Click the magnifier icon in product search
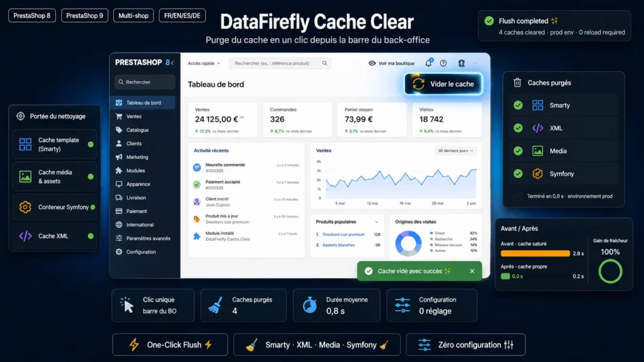The image size is (644, 362). coord(325,63)
